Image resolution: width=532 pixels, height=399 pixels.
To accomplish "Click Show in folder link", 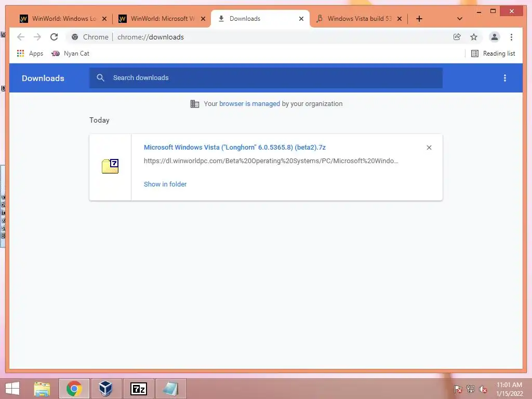I will [165, 184].
